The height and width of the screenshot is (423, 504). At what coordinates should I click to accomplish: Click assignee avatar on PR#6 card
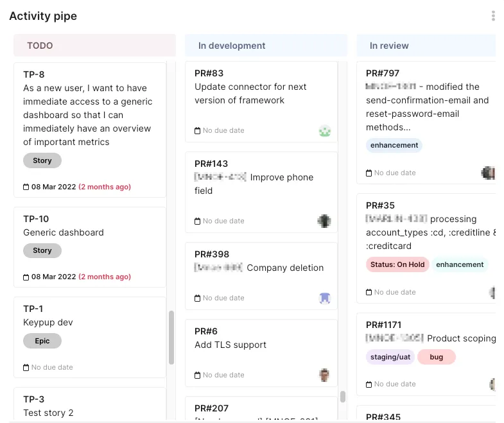tap(325, 375)
